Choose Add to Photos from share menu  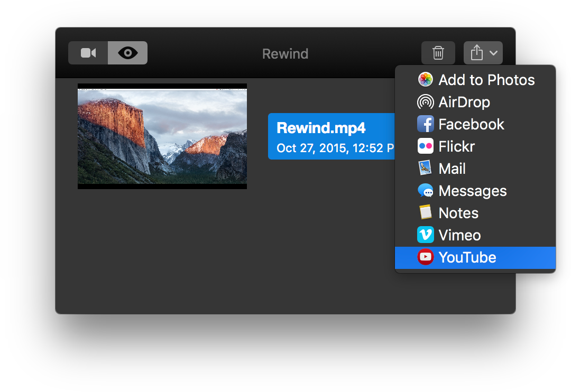click(475, 80)
